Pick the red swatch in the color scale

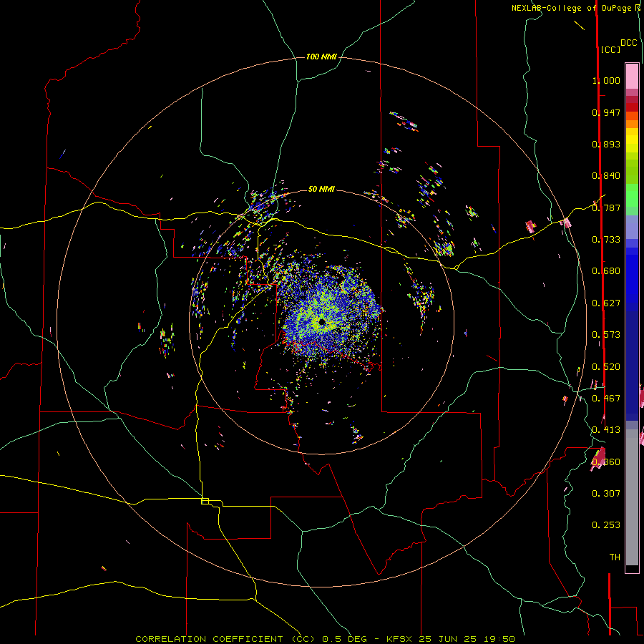[632, 107]
